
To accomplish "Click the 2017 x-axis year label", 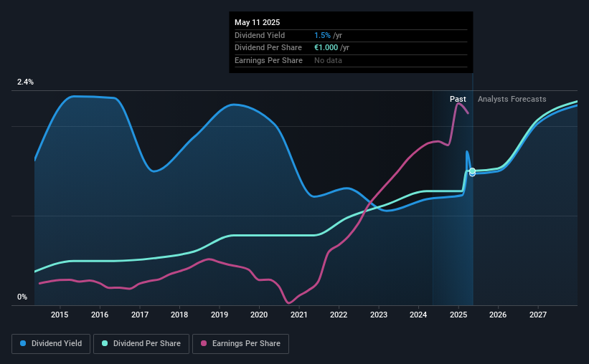I will 140,315.
